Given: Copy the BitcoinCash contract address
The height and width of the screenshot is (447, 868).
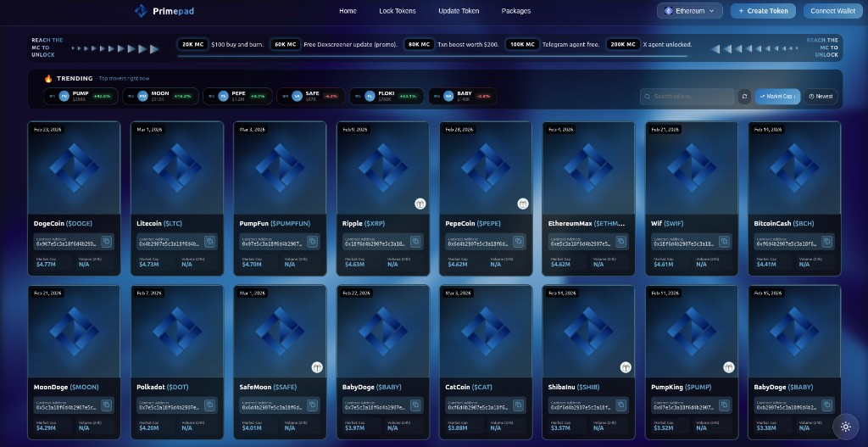Looking at the screenshot, I should click(x=827, y=242).
